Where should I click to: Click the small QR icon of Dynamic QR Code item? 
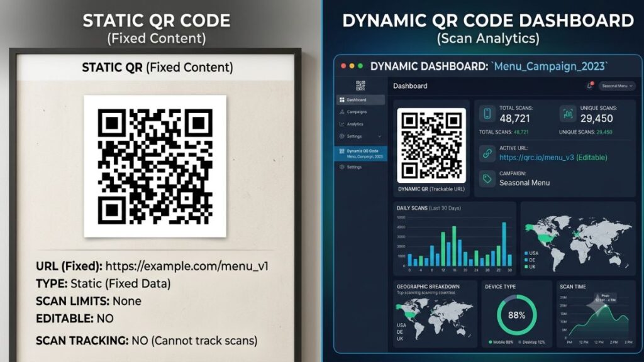click(341, 151)
